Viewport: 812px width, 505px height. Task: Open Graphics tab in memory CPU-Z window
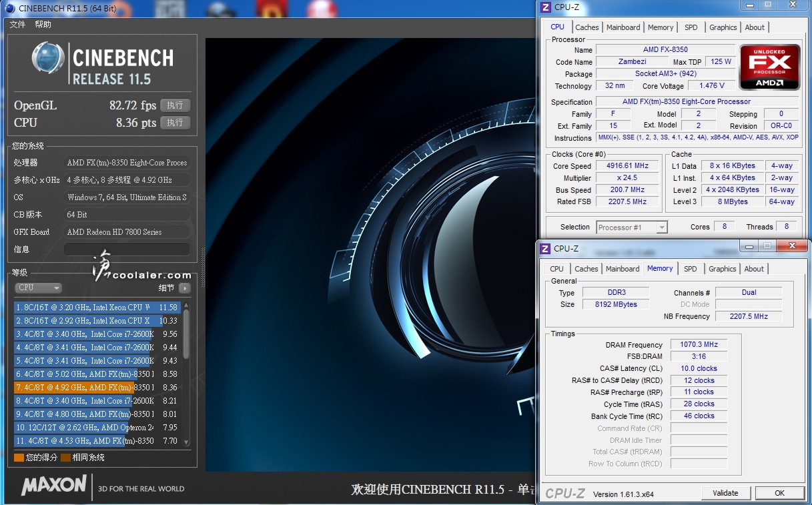pos(723,269)
